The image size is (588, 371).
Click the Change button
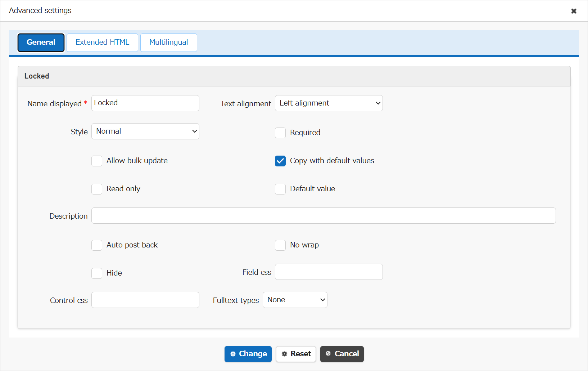248,354
